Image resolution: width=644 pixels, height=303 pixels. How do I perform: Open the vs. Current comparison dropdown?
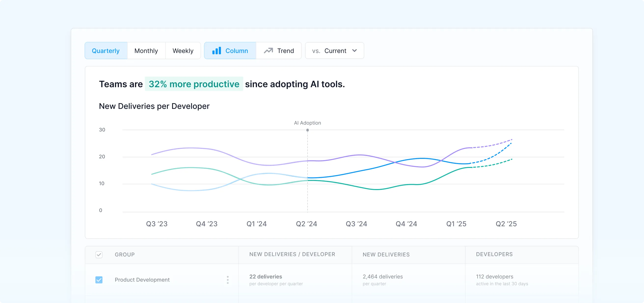click(334, 51)
